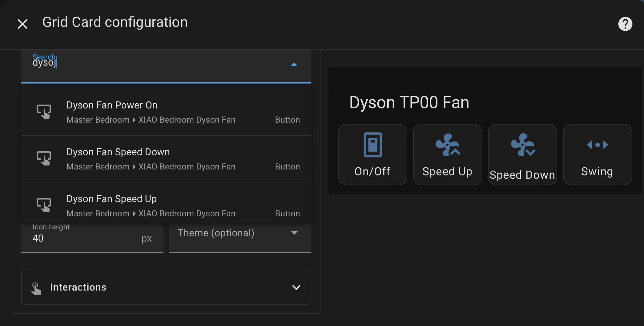Click the px unit suffix label
The image size is (644, 326).
click(x=147, y=239)
